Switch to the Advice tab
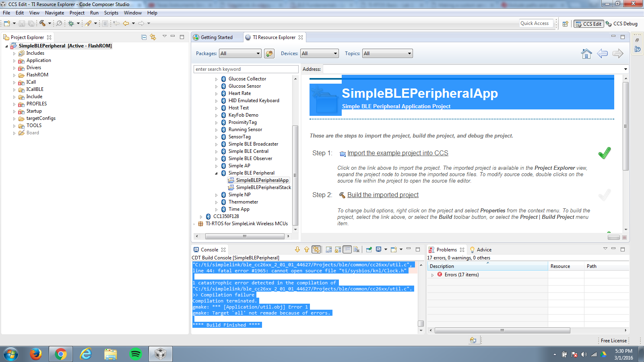644x362 pixels. tap(480, 250)
